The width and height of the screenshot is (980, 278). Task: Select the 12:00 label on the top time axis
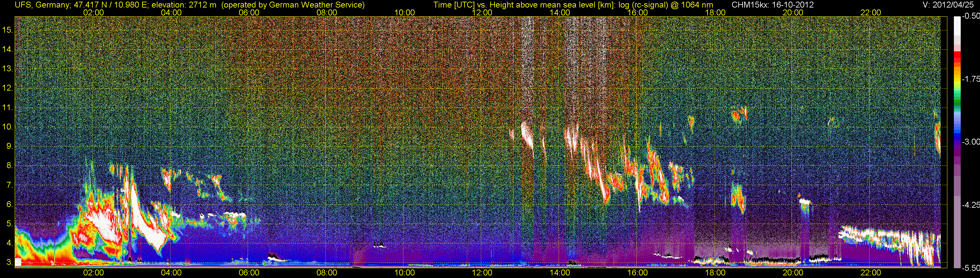pyautogui.click(x=482, y=12)
